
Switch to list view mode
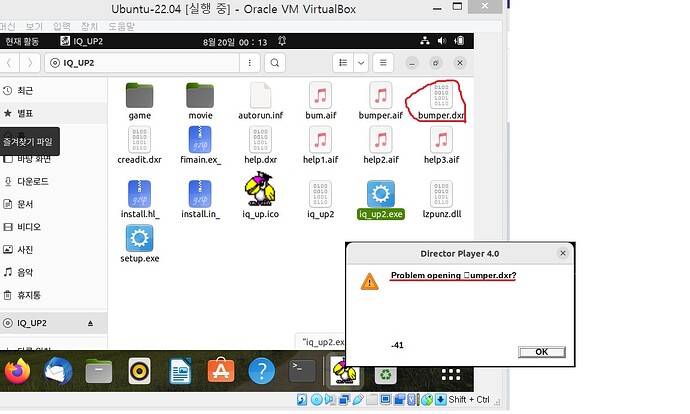click(343, 63)
